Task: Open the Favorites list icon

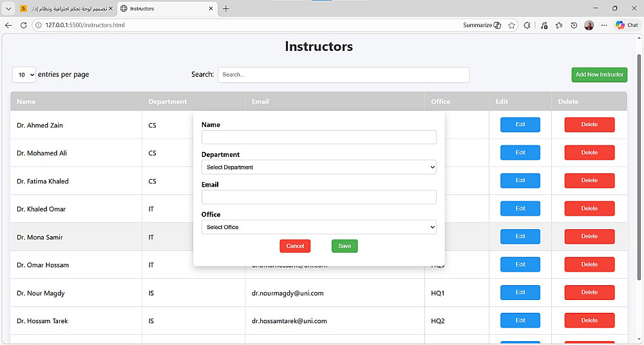Action: (558, 25)
